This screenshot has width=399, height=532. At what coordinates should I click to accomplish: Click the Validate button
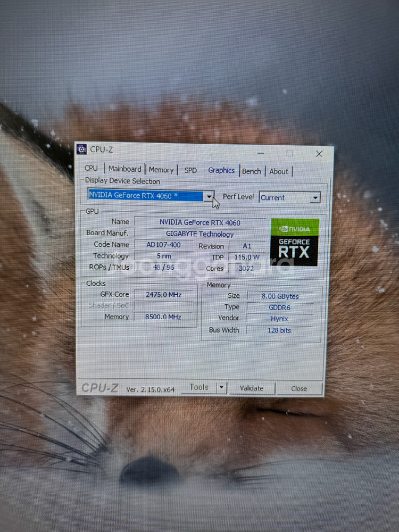[x=252, y=388]
